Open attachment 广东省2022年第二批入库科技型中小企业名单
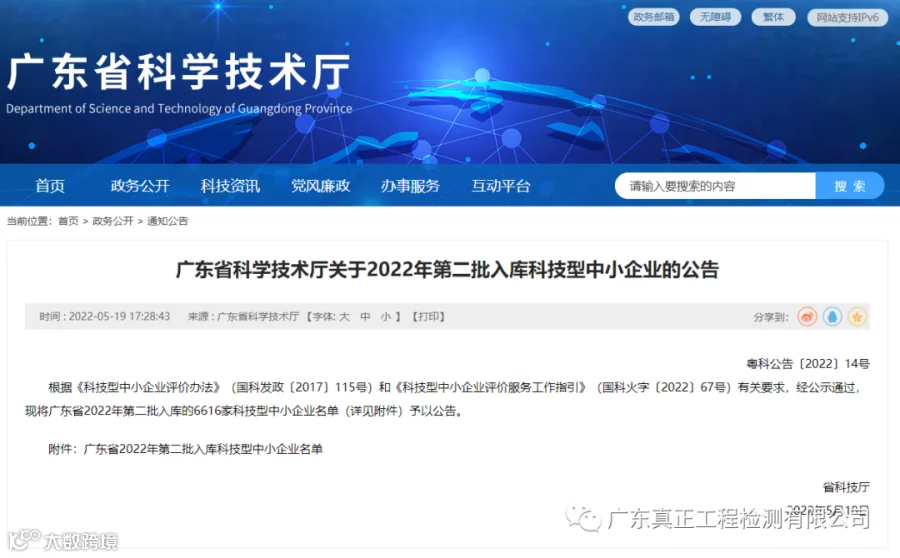Screen dimensions: 900x558 click(203, 449)
